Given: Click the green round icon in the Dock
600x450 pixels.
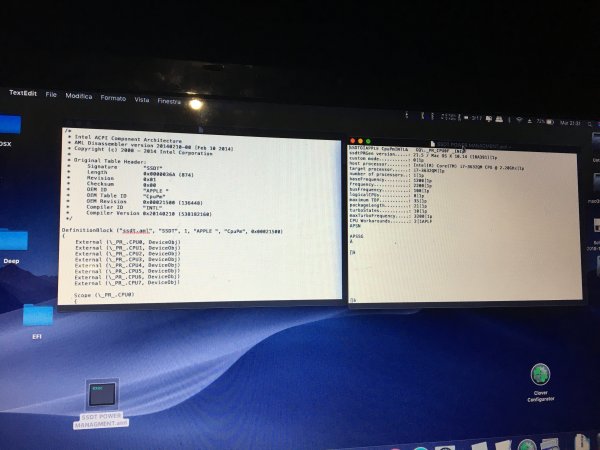Looking at the screenshot, I should click(527, 445).
